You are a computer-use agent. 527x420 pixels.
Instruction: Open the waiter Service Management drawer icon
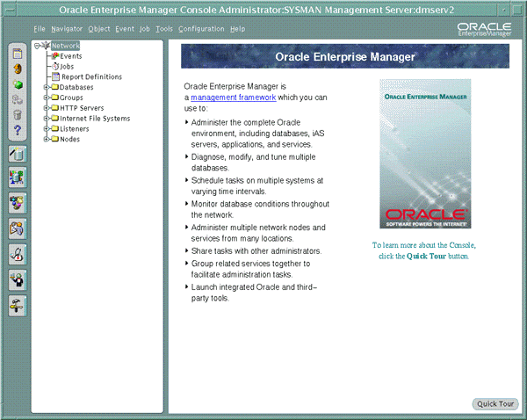pos(18,279)
